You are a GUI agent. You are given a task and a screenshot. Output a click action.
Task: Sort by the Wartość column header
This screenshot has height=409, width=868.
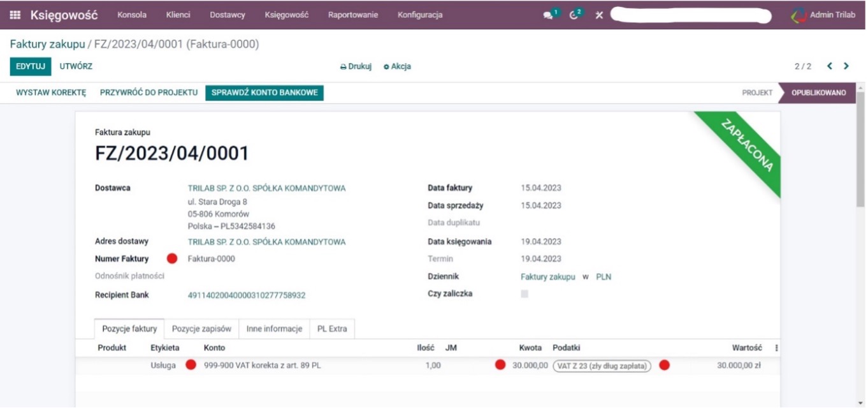point(747,348)
